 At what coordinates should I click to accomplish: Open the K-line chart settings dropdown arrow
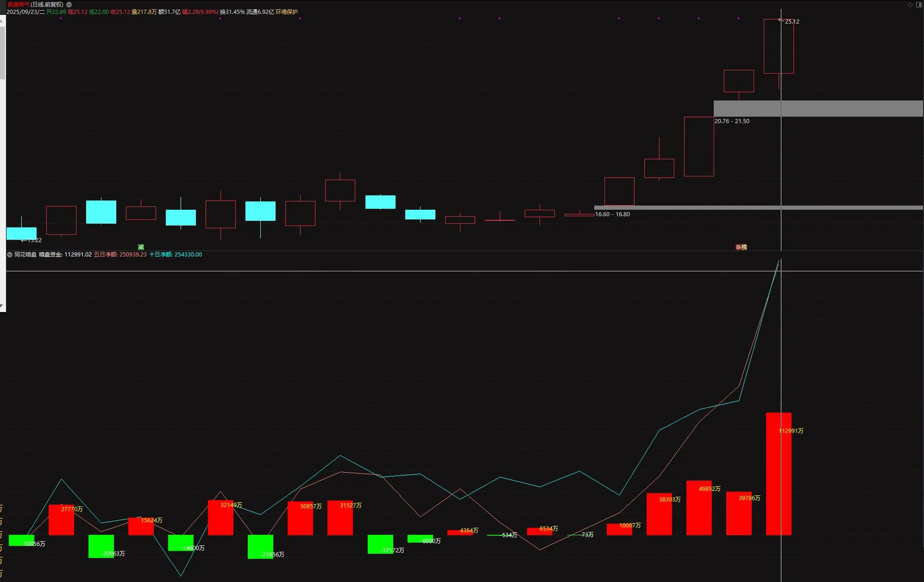pos(69,4)
